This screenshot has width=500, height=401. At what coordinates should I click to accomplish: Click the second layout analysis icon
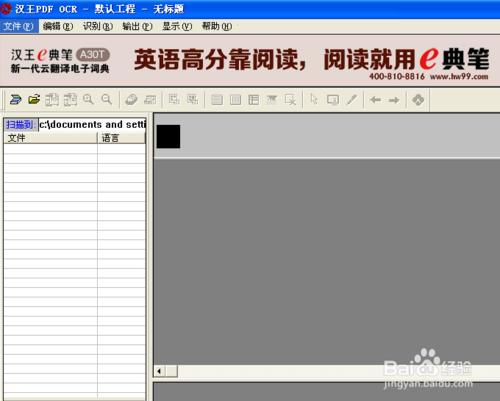[x=192, y=99]
